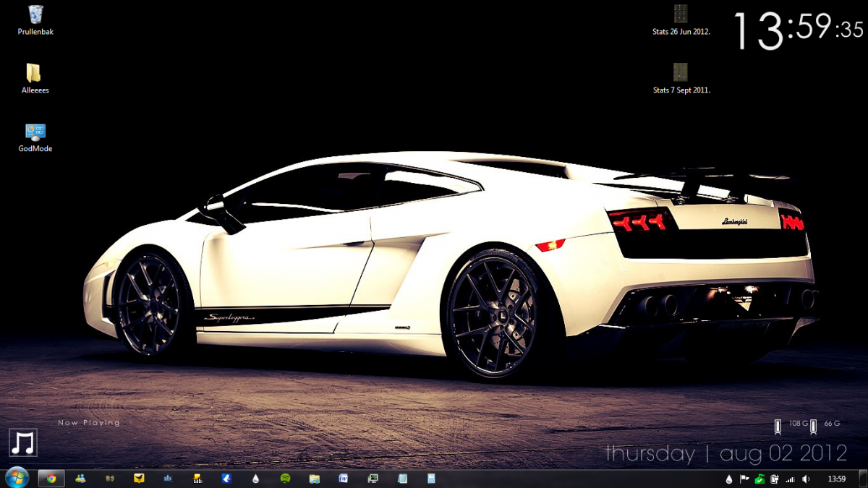Open Action Center flag in tray
Viewport: 868px width, 488px height.
(x=744, y=479)
